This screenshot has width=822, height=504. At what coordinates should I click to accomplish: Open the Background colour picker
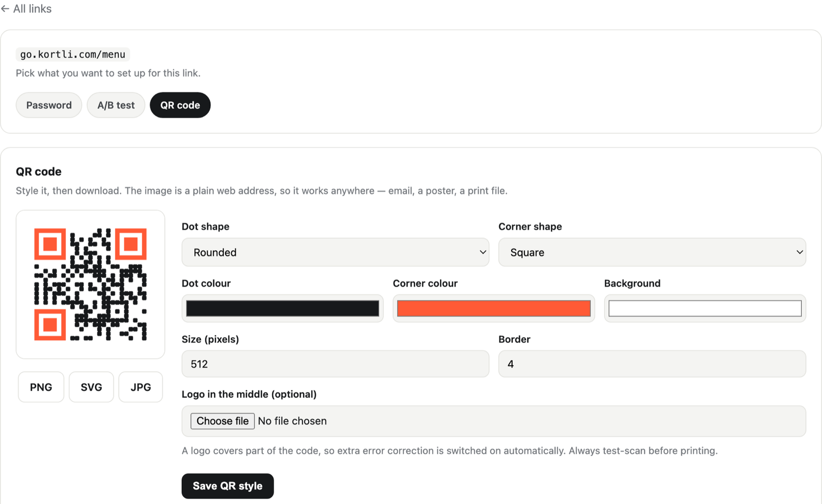[705, 308]
